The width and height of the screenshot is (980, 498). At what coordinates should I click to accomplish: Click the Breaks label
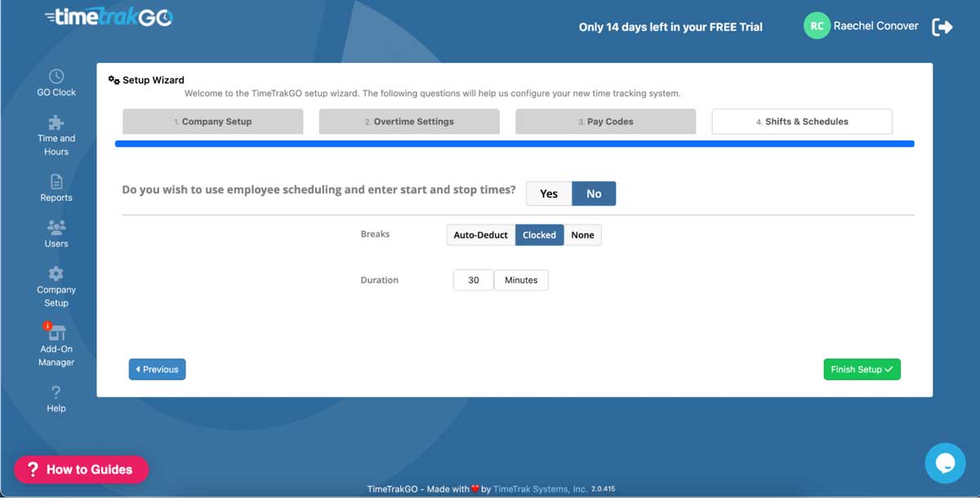pos(375,234)
